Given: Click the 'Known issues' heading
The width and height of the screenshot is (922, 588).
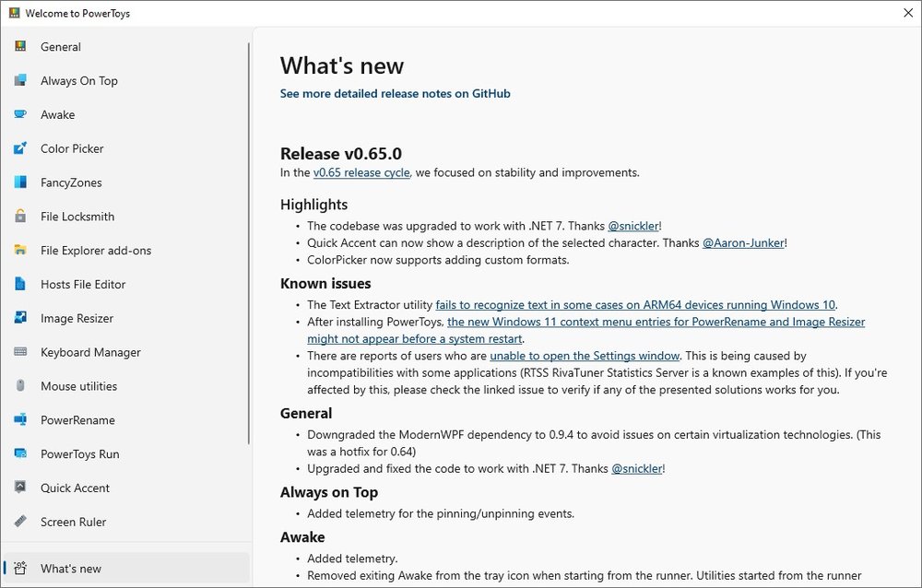Looking at the screenshot, I should point(325,284).
